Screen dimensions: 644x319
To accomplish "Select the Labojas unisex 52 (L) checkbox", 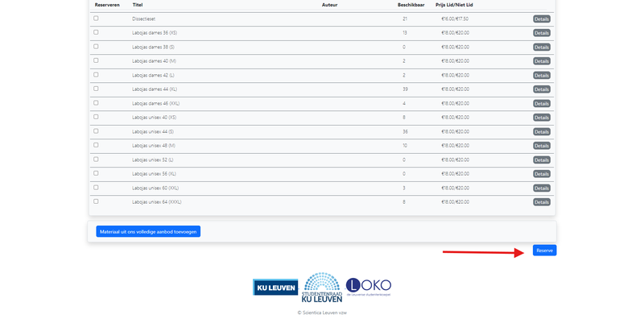I will point(96,159).
